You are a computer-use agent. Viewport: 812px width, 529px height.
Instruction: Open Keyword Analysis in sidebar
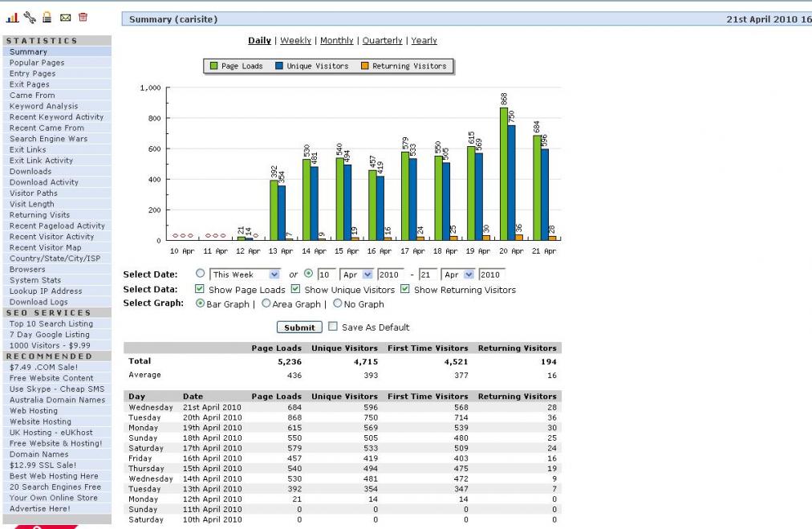(43, 106)
